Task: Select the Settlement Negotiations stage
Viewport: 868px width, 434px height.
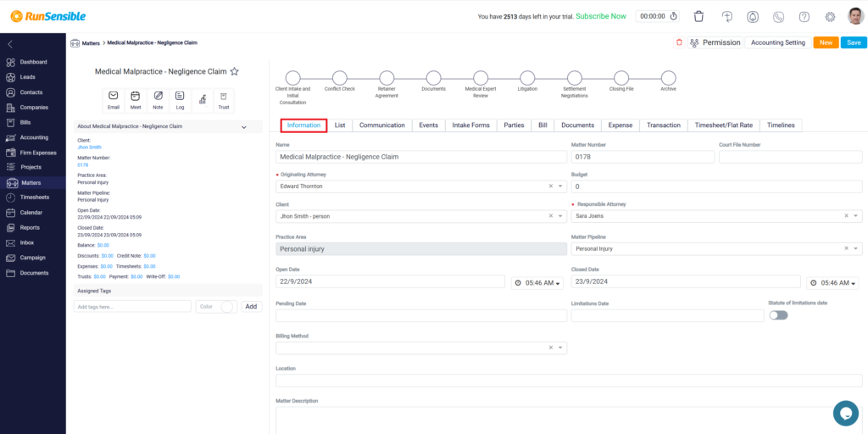Action: tap(575, 77)
